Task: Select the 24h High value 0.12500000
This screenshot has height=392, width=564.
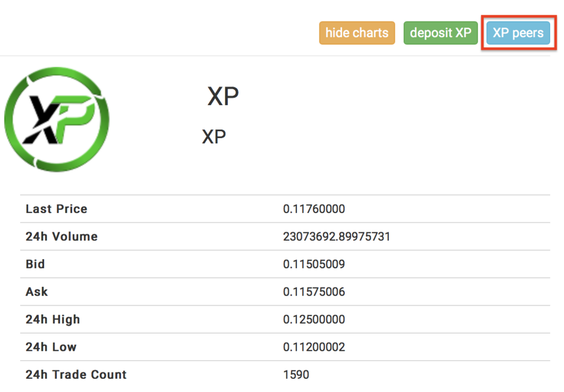Action: click(x=314, y=319)
